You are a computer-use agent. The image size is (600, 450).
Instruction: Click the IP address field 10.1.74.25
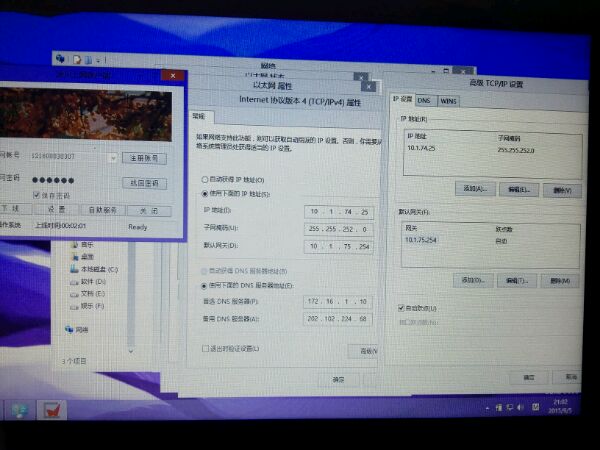coord(339,212)
